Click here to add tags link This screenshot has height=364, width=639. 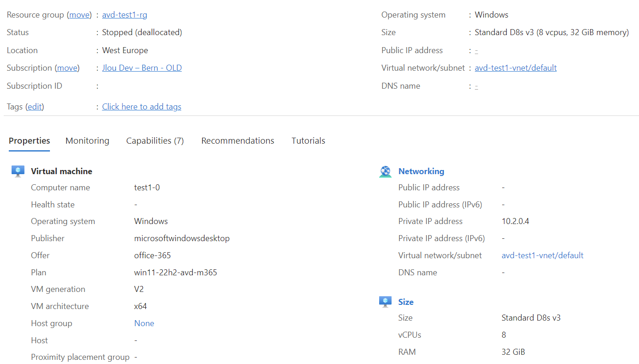coord(141,107)
